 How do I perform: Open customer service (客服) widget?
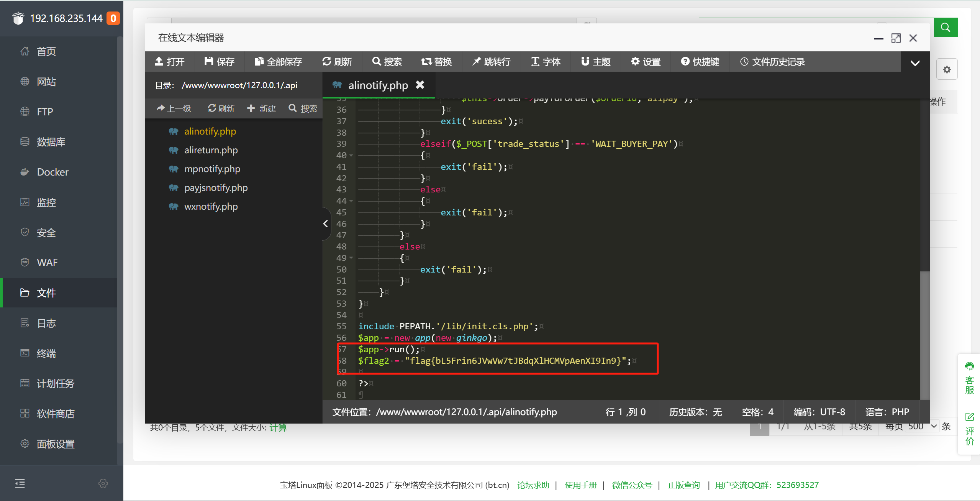(x=969, y=378)
